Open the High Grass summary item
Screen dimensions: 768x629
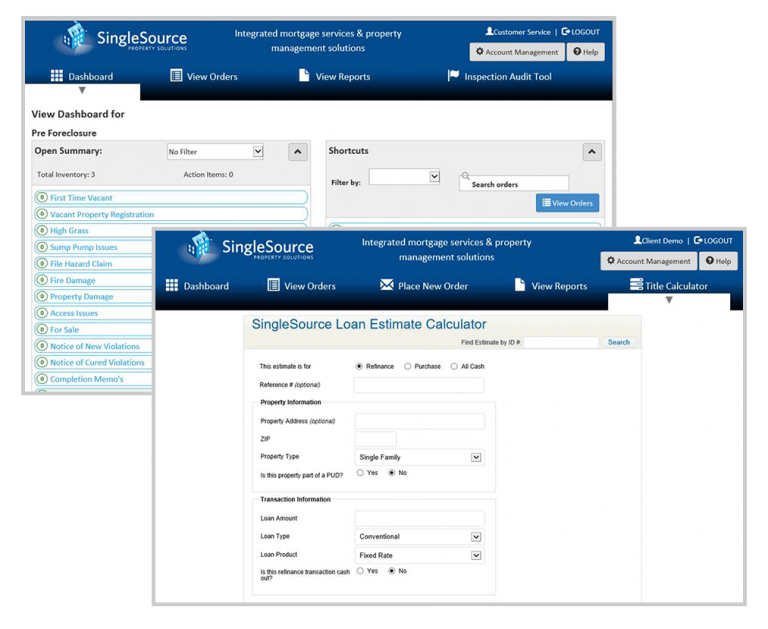[x=69, y=231]
